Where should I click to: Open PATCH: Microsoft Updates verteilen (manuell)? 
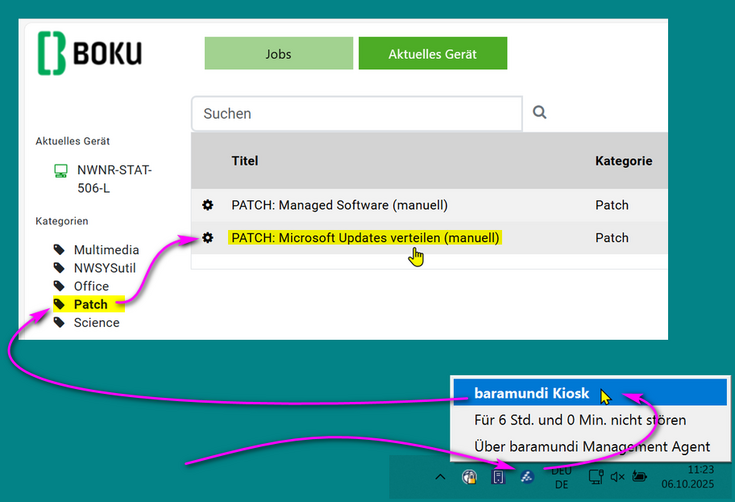pos(365,238)
